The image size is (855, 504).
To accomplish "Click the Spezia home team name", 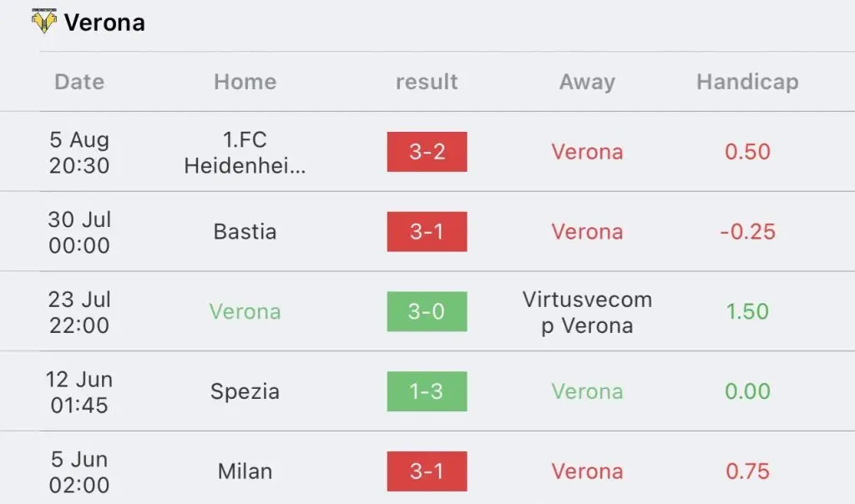I will (245, 391).
